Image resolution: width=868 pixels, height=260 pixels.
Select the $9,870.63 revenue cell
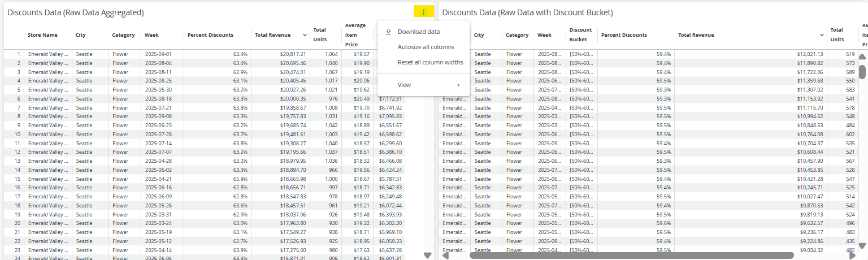click(x=750, y=205)
